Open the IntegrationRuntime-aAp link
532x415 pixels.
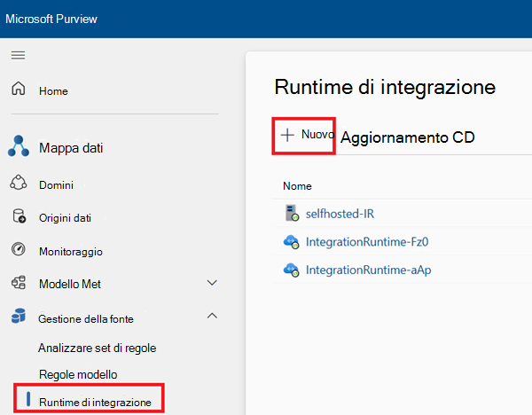[369, 270]
